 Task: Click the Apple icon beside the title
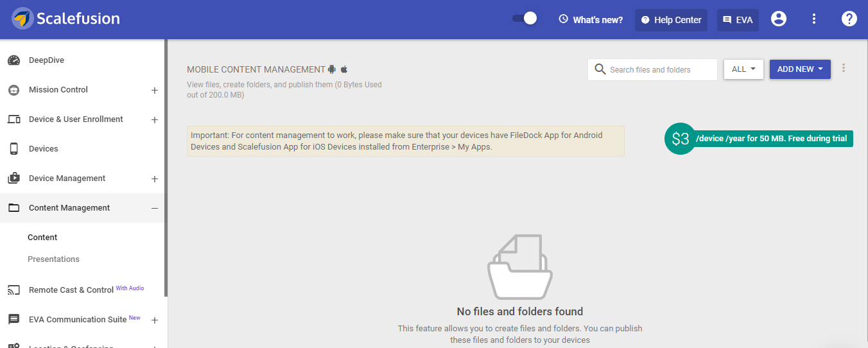[x=344, y=69]
